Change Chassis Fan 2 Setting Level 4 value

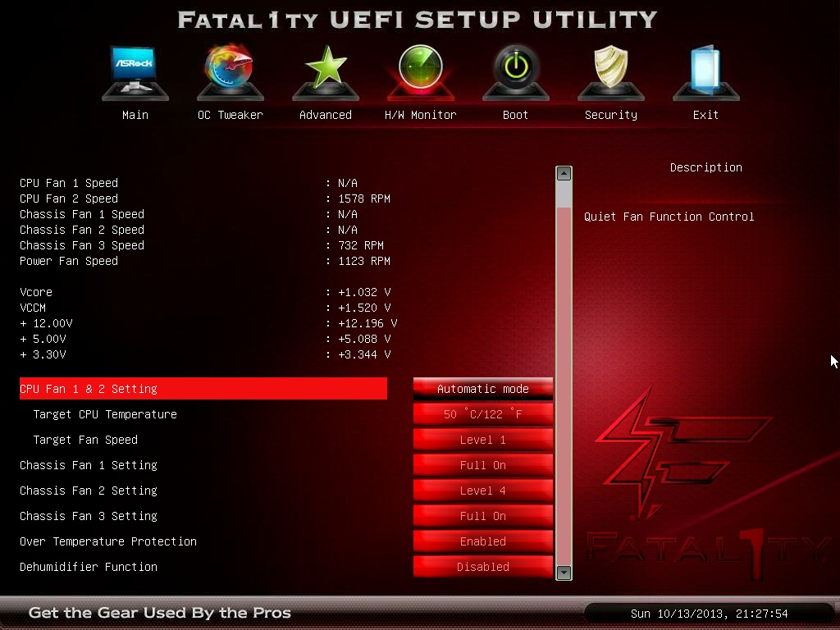click(x=482, y=491)
